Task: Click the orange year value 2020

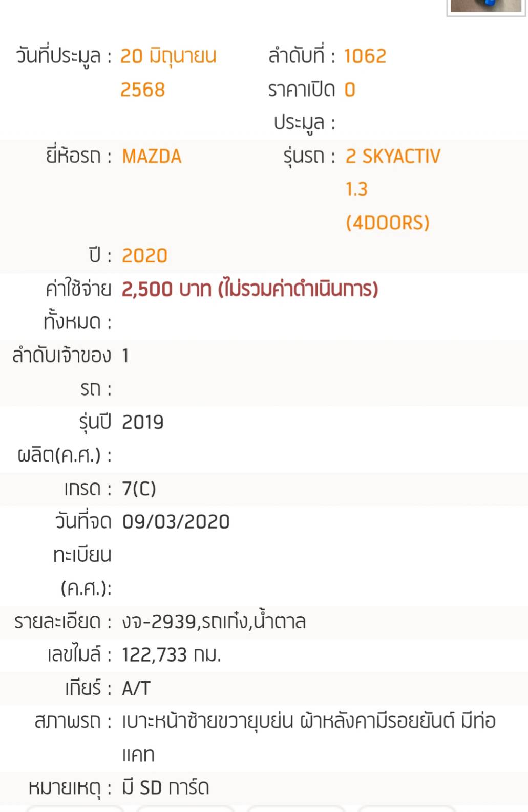Action: click(144, 256)
